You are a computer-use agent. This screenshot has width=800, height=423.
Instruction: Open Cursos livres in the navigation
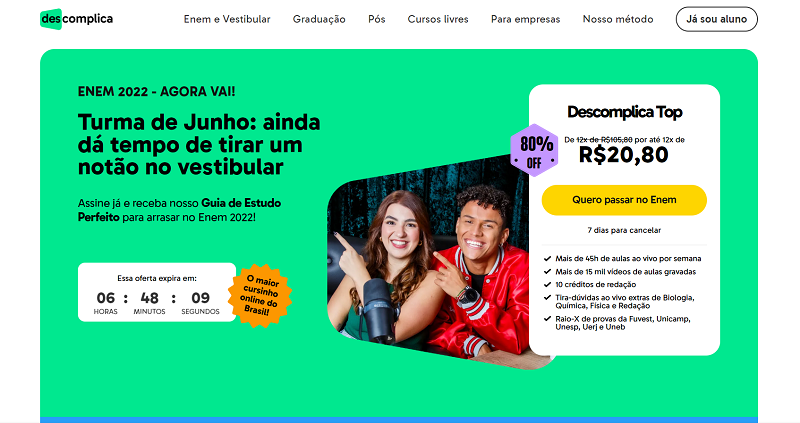pos(438,19)
